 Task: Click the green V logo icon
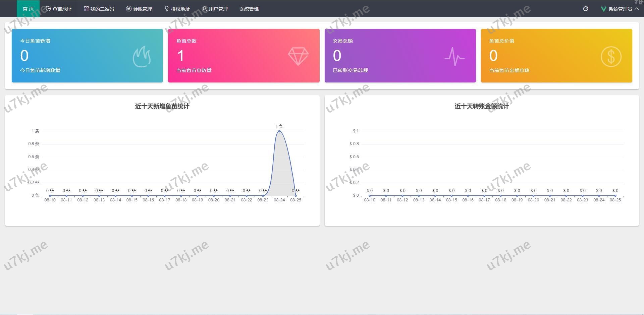[x=603, y=9]
